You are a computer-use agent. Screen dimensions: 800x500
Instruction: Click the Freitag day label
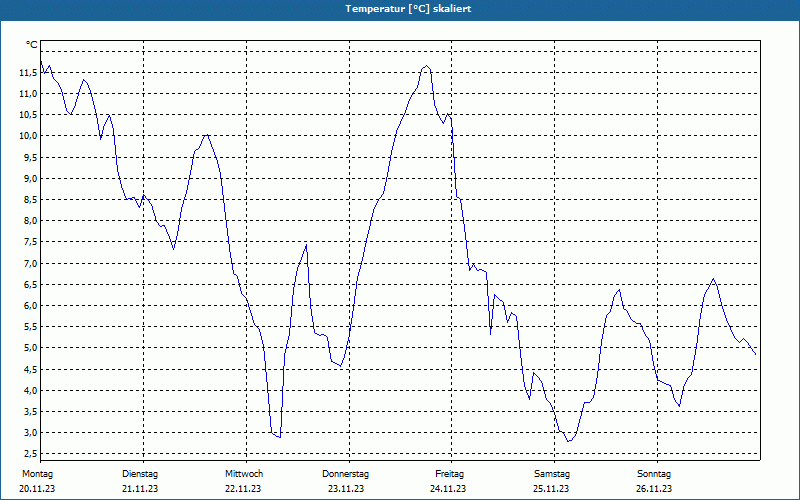[x=449, y=474]
